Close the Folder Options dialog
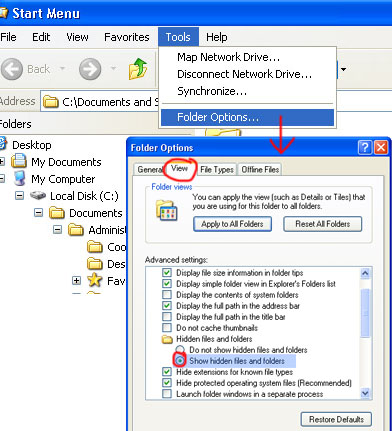 pyautogui.click(x=381, y=147)
